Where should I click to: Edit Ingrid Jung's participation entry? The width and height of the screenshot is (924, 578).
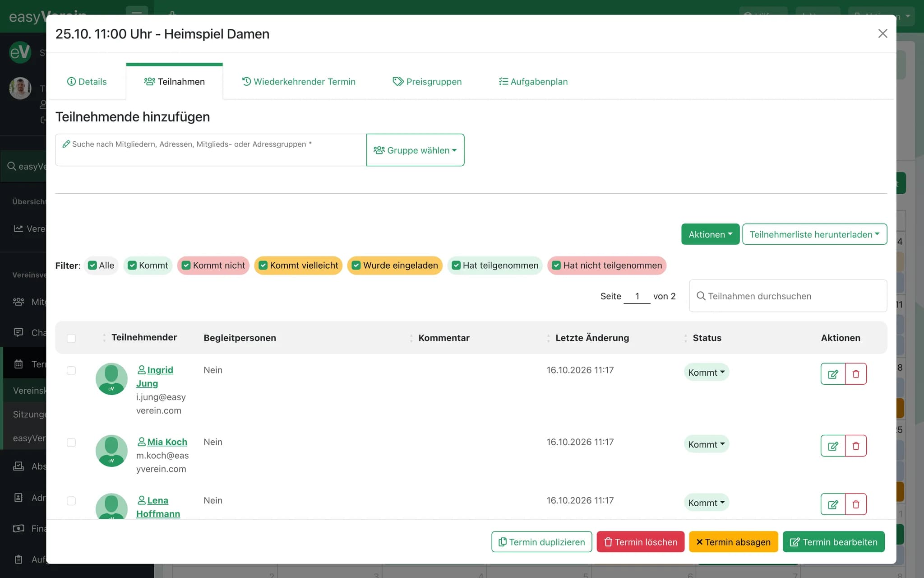(x=833, y=374)
